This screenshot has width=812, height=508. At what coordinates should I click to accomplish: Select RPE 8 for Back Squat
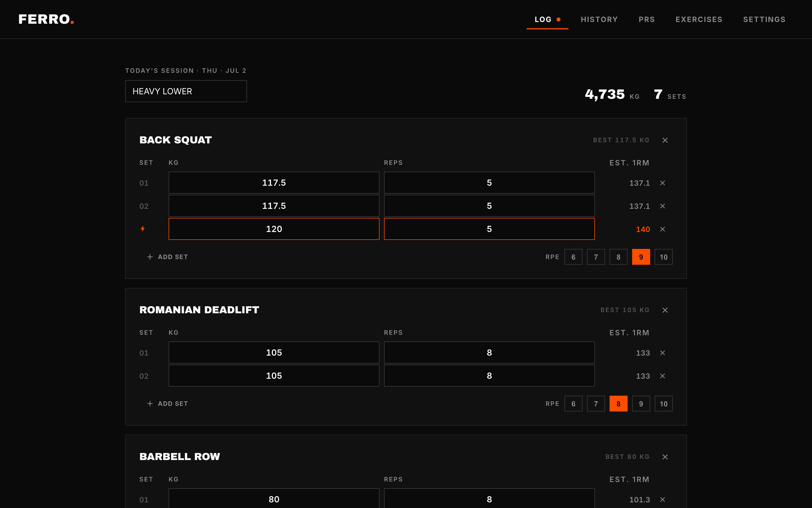point(618,257)
